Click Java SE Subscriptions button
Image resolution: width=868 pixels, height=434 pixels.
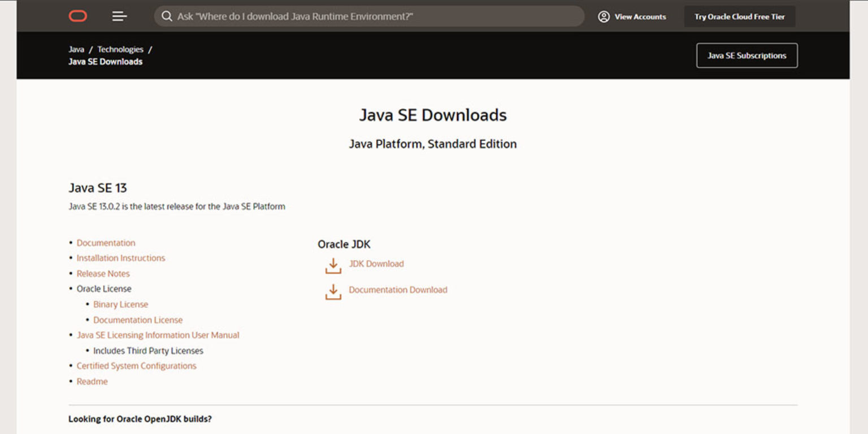point(747,55)
